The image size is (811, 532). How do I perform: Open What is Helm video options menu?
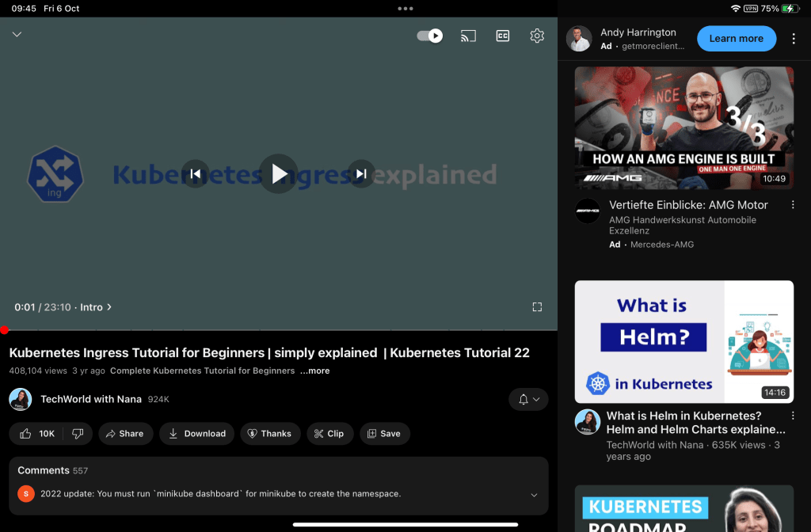[793, 416]
